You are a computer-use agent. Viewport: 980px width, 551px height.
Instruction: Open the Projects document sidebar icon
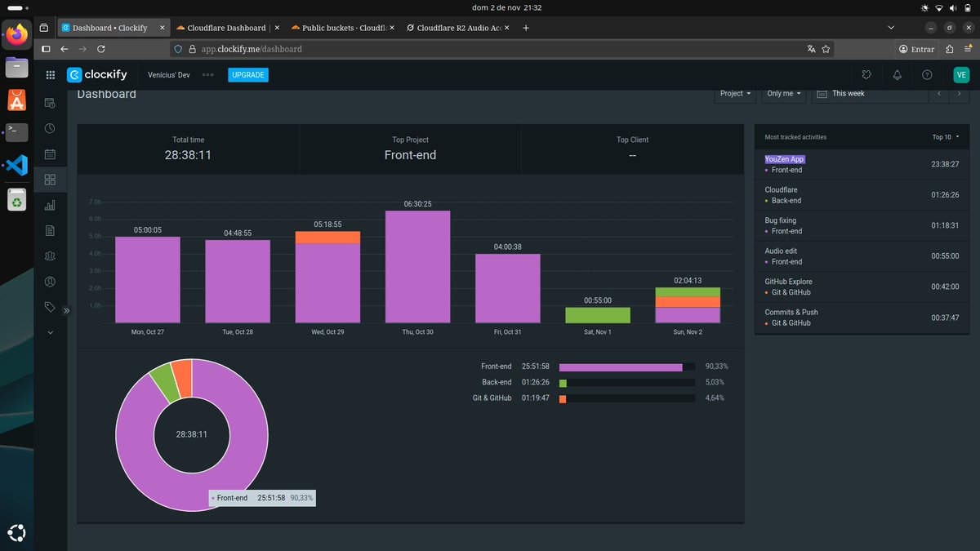50,230
